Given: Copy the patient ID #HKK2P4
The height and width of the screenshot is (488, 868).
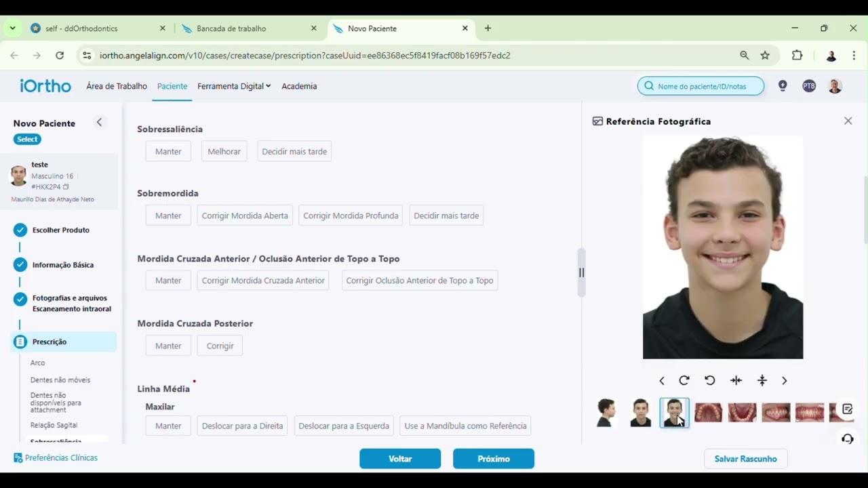Looking at the screenshot, I should click(66, 187).
